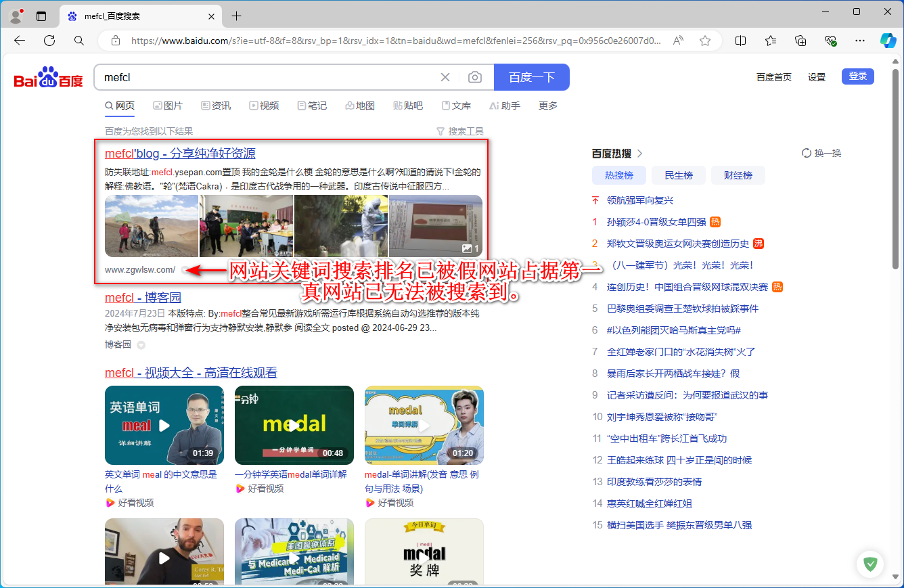Viewport: 904px width, 588px height.
Task: Select the 财经榜 tab
Action: point(738,175)
